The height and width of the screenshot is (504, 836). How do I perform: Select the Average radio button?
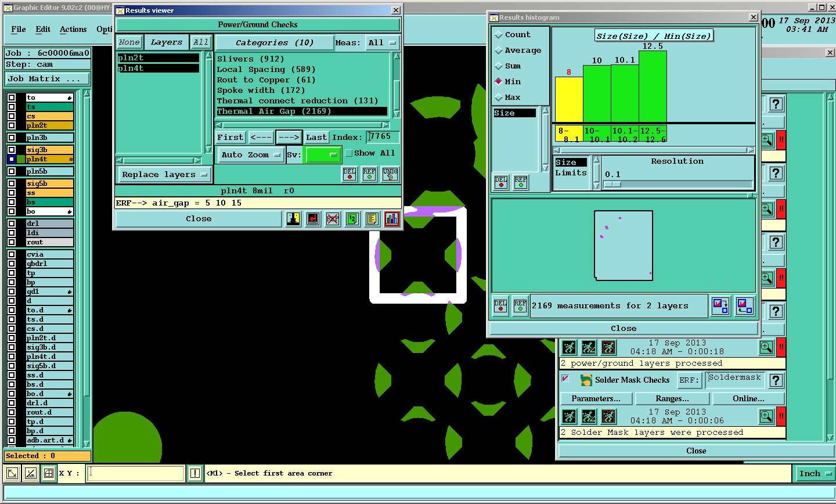[499, 51]
